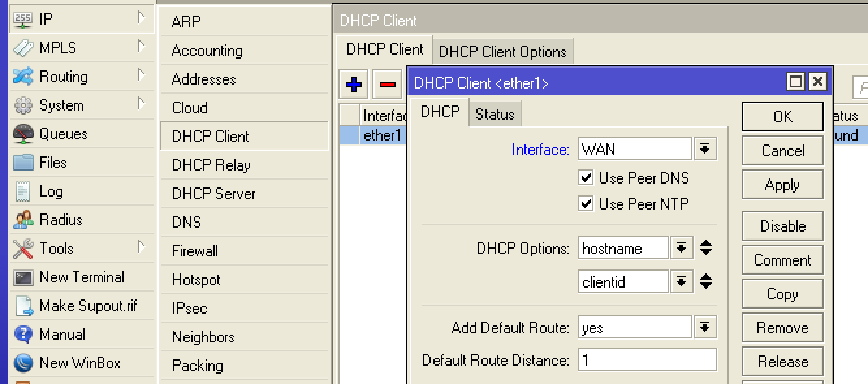The height and width of the screenshot is (384, 868).
Task: Add new DHCP client with plus icon
Action: [355, 85]
